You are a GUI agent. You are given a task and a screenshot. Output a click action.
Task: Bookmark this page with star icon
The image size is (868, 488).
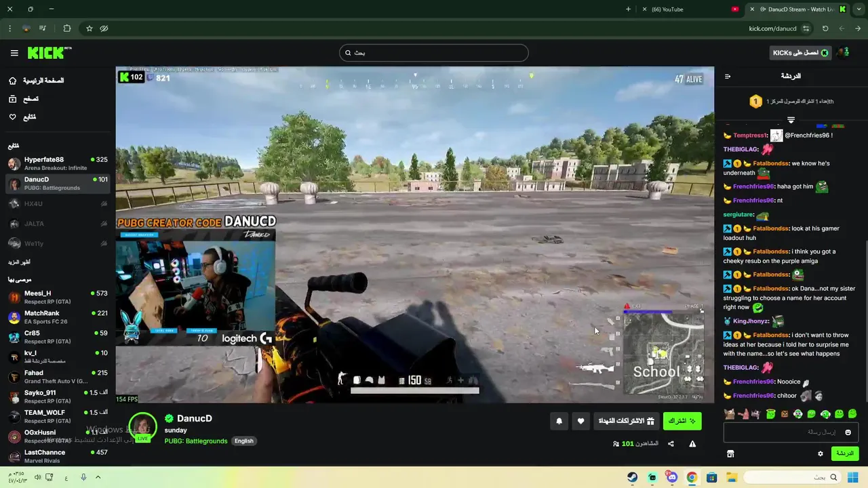pos(89,28)
